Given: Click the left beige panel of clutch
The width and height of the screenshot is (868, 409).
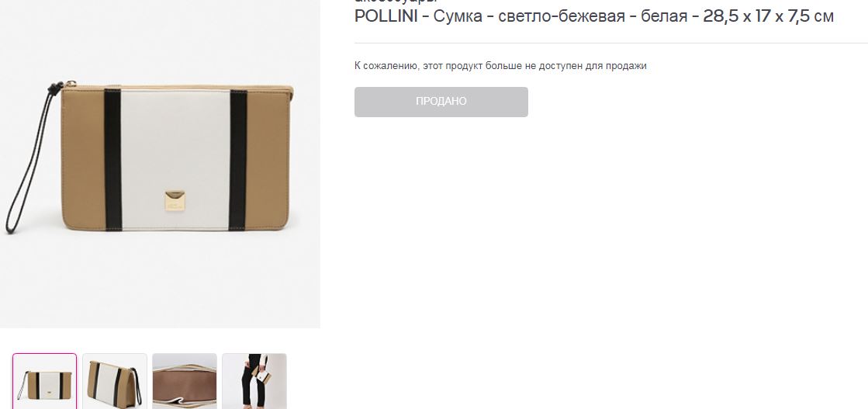Looking at the screenshot, I should tap(84, 159).
